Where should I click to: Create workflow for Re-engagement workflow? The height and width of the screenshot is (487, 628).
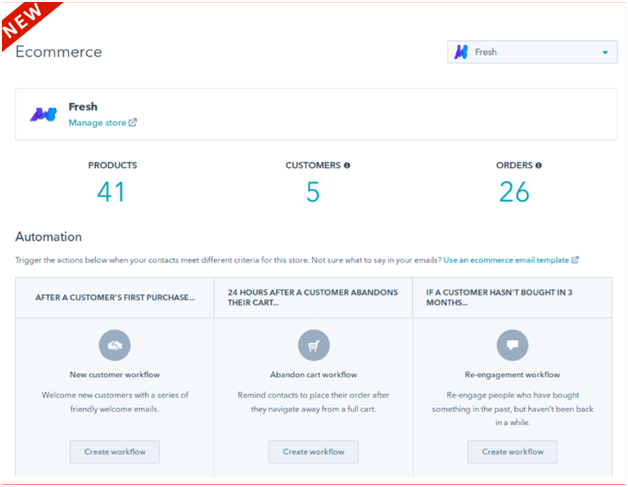[513, 452]
